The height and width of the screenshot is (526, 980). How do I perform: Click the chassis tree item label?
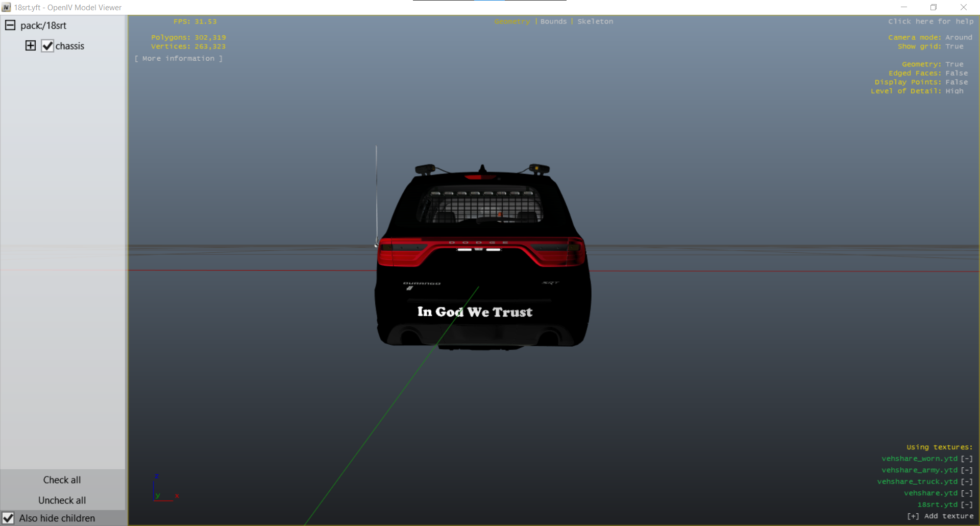70,46
